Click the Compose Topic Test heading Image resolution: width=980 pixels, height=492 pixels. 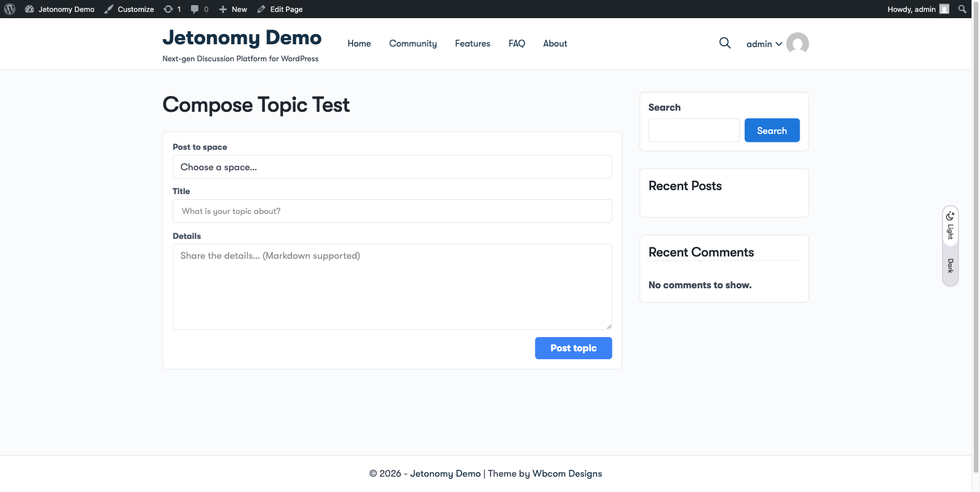[x=256, y=105]
